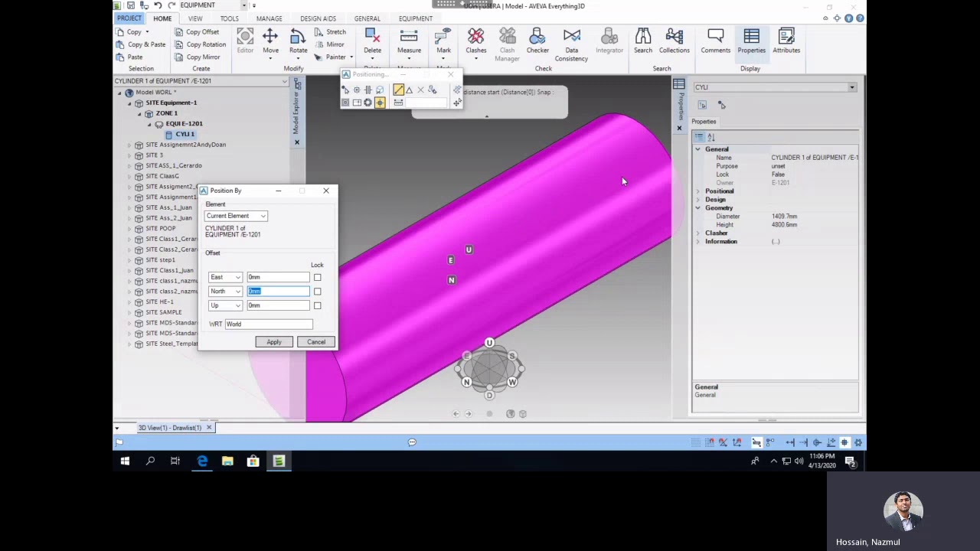
Task: Collapse the Geometry properties group
Action: (697, 208)
